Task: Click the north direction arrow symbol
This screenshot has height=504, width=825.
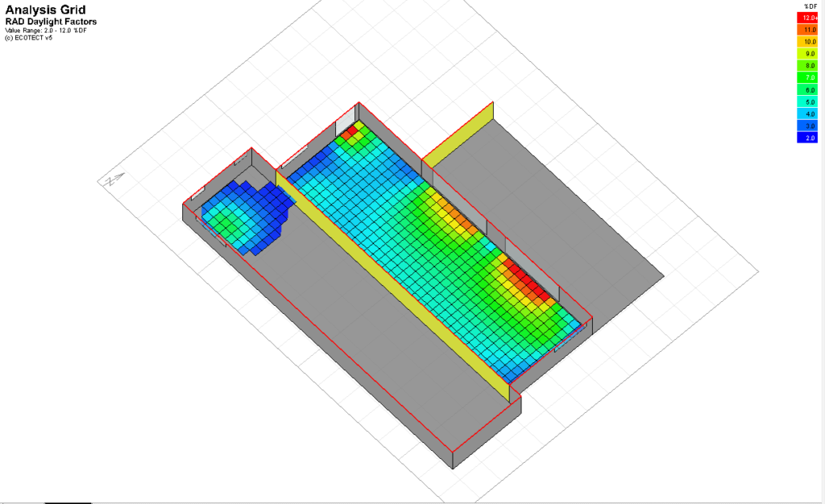Action: 114,180
